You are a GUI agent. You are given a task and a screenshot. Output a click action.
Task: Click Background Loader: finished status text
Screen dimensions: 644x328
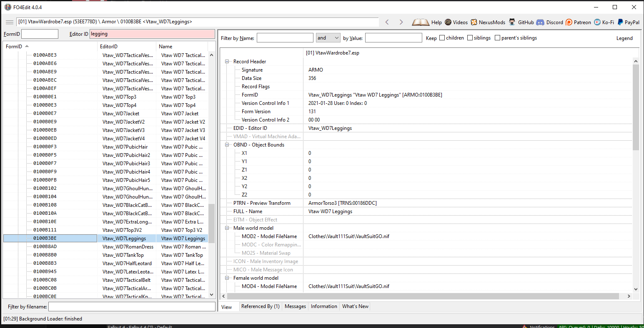[43, 319]
